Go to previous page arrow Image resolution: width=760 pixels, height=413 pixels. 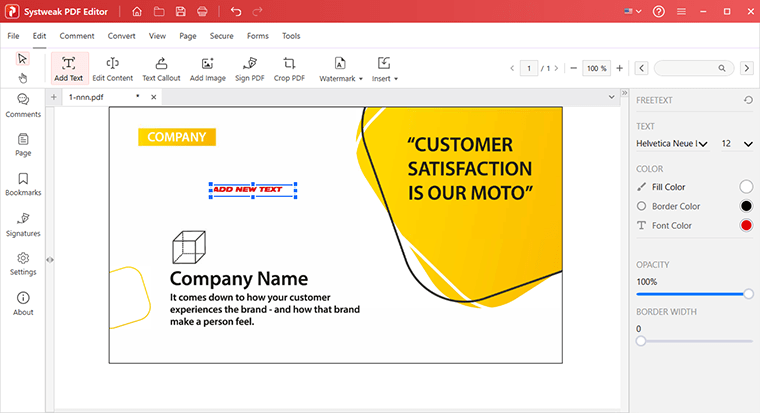tap(512, 68)
